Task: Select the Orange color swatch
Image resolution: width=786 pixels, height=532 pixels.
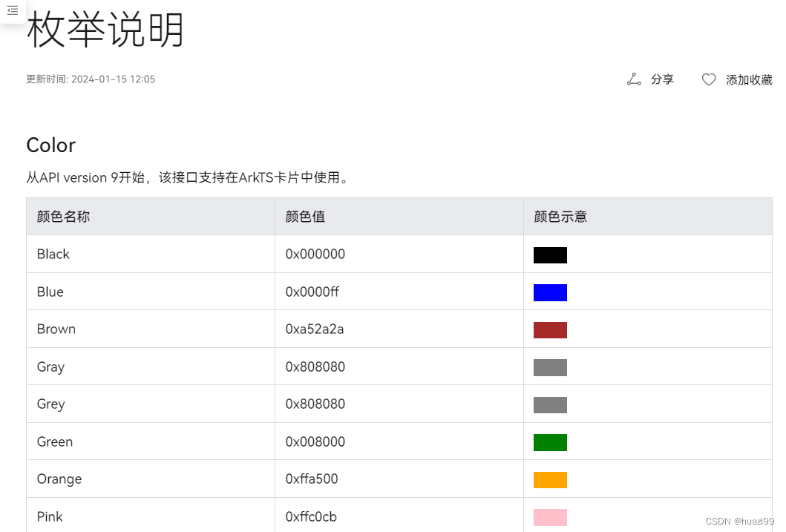Action: 550,480
